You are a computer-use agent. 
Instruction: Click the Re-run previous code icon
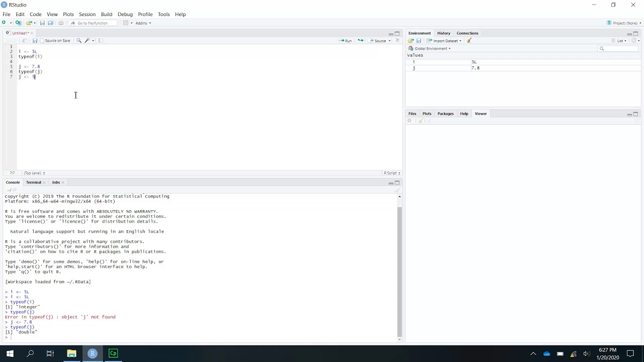360,41
